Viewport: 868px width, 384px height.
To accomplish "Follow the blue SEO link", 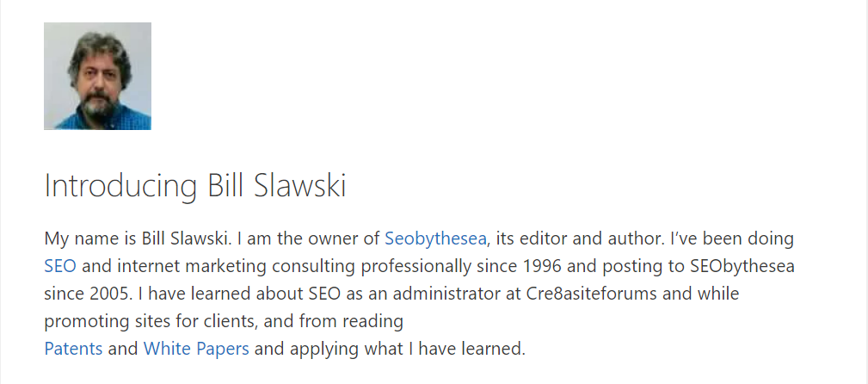I will tap(59, 266).
